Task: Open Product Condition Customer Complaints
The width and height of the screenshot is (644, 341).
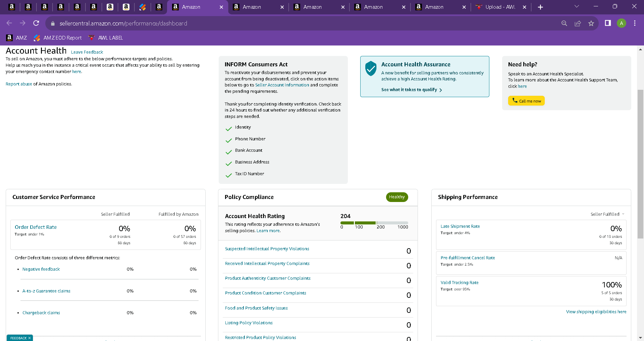Action: tap(265, 293)
